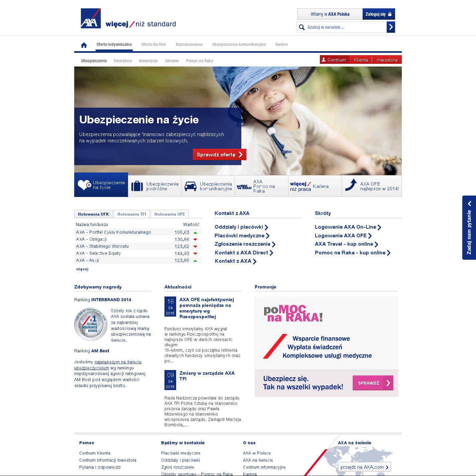The image size is (476, 476).
Task: Click the AXA OFE arrow tile
Action: [372, 186]
